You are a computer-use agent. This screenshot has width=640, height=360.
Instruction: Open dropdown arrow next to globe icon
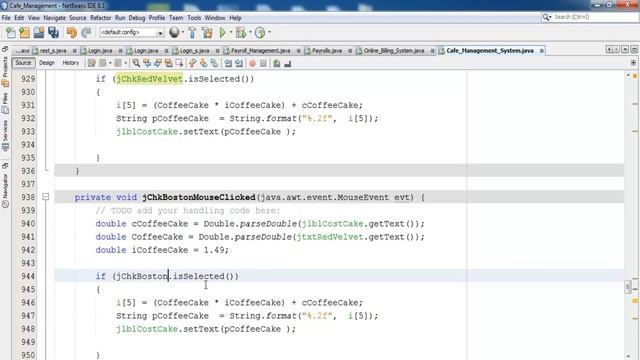[x=182, y=33]
